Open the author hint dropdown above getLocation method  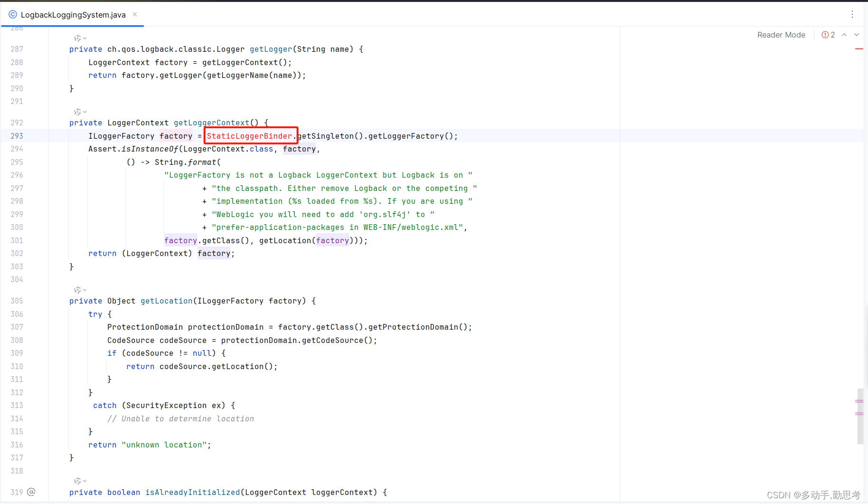click(80, 290)
